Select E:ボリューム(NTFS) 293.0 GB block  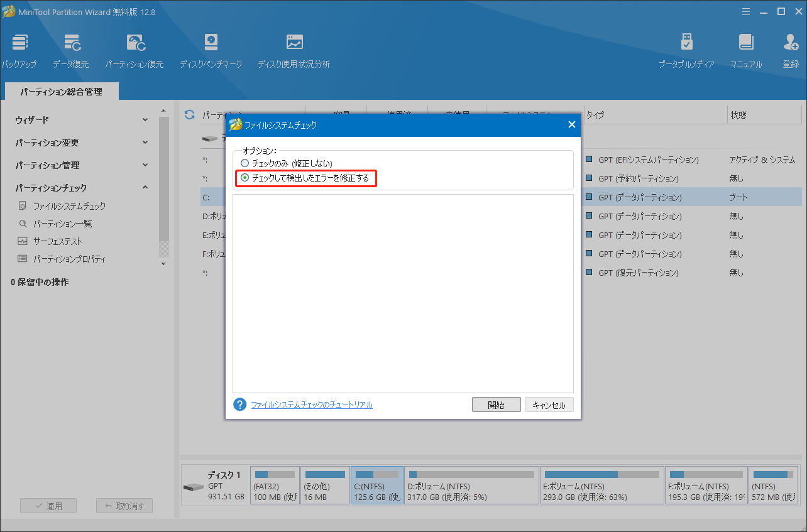pyautogui.click(x=602, y=485)
